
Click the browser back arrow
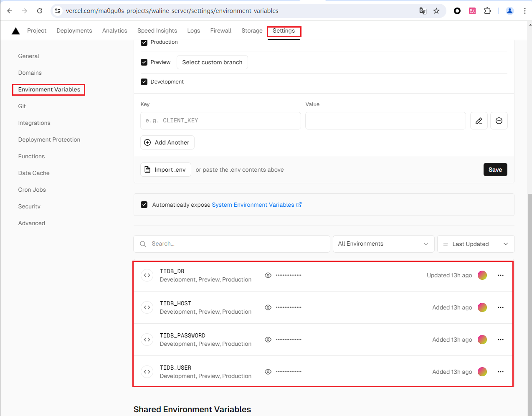(10, 11)
